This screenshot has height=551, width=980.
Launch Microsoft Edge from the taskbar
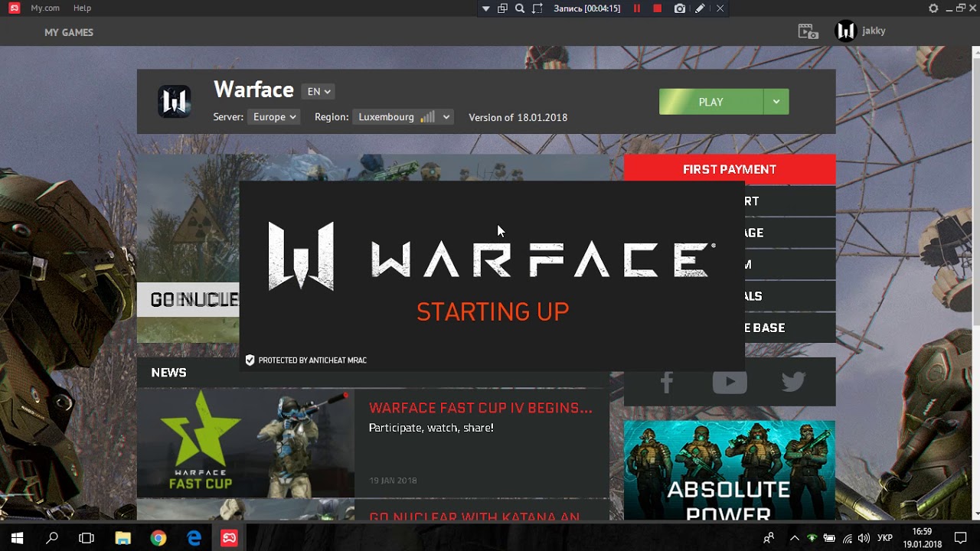click(x=194, y=538)
